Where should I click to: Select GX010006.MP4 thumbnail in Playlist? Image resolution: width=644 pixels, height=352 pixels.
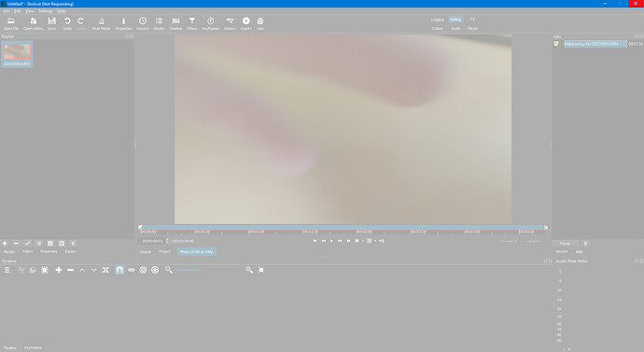17,54
